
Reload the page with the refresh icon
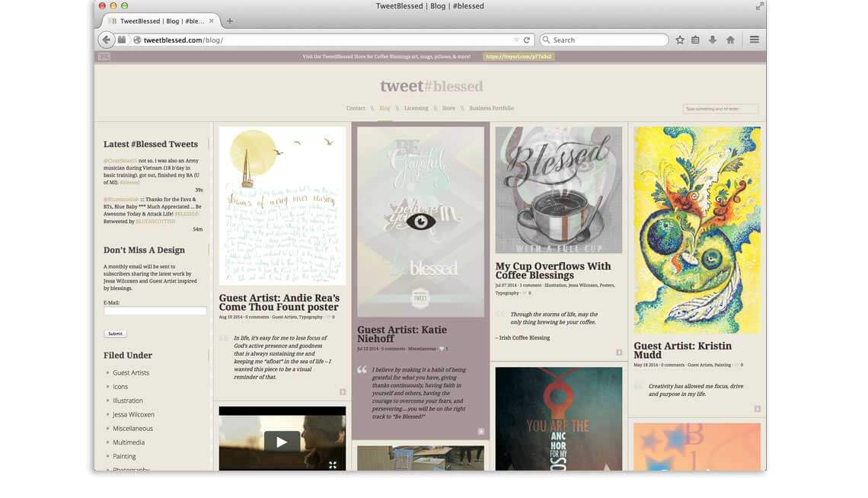point(526,40)
